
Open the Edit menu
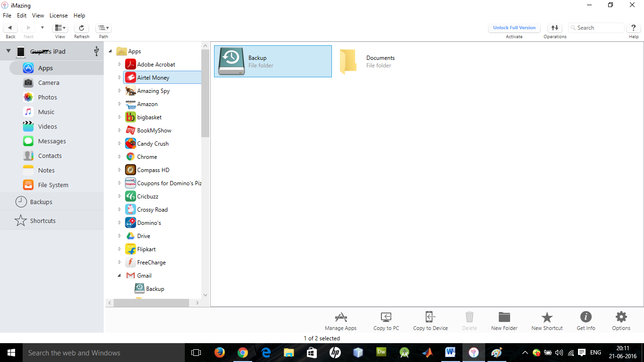point(22,16)
